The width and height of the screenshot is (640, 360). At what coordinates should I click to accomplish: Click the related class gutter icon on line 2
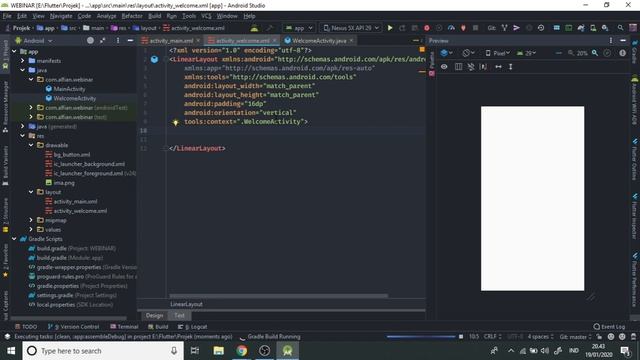[x=154, y=59]
